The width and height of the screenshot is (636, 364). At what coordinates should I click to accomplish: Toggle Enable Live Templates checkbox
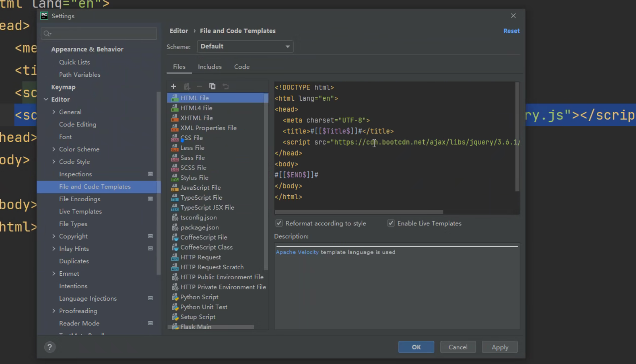coord(391,223)
